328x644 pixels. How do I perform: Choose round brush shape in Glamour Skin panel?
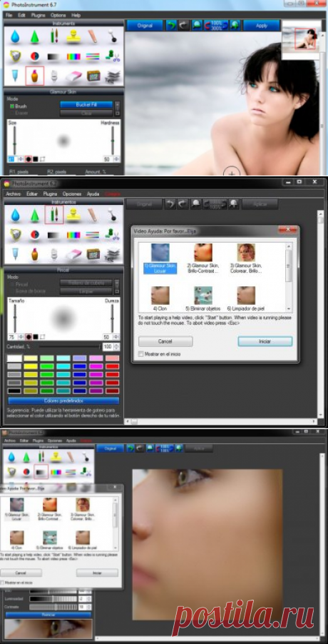(29, 159)
